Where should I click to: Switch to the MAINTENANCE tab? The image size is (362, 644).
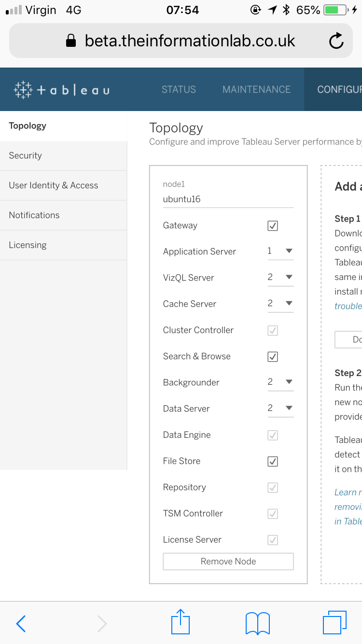click(x=256, y=89)
